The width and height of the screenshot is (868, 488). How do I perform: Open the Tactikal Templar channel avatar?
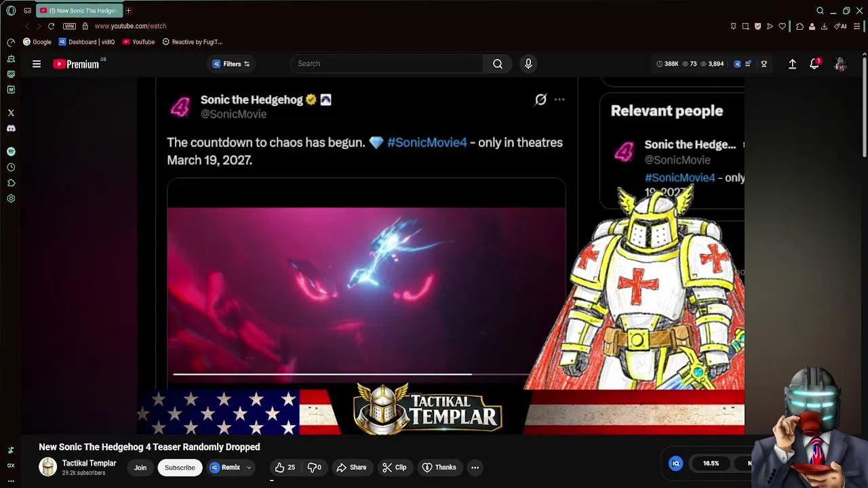[47, 467]
